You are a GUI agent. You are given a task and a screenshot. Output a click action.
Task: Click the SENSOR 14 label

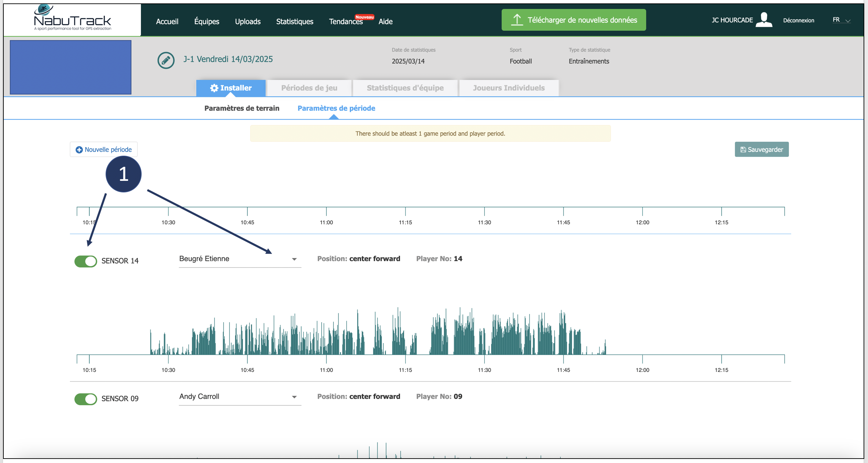click(120, 261)
